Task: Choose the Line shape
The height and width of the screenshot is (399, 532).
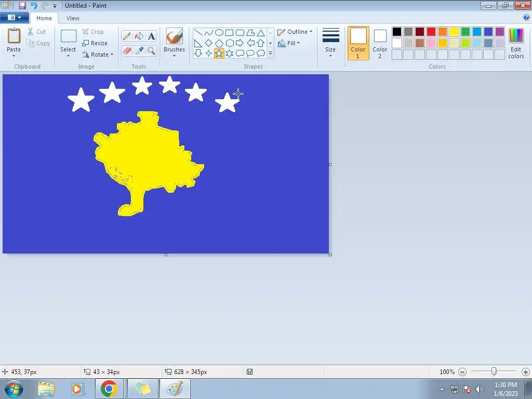Action: (x=198, y=33)
